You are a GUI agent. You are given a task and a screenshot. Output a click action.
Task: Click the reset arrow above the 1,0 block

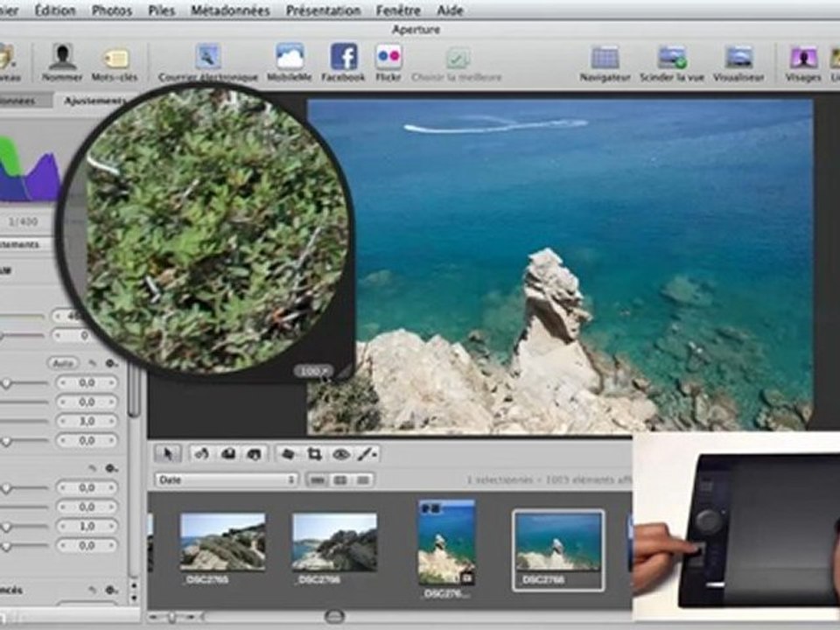click(x=93, y=468)
